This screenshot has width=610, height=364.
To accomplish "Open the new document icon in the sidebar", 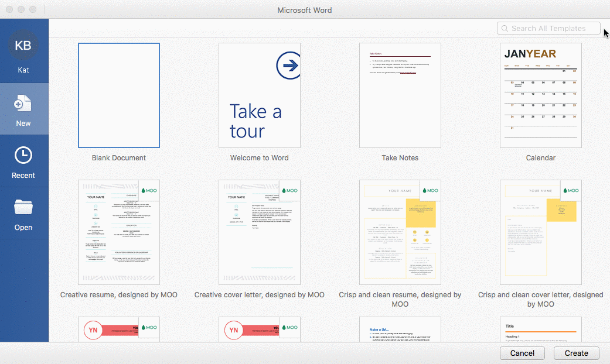I will click(x=23, y=104).
